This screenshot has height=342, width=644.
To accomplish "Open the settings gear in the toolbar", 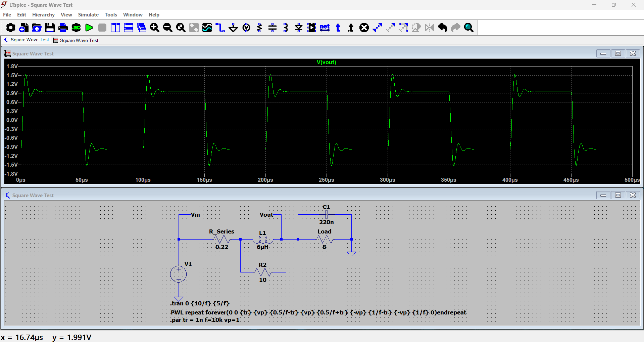I will pyautogui.click(x=11, y=28).
